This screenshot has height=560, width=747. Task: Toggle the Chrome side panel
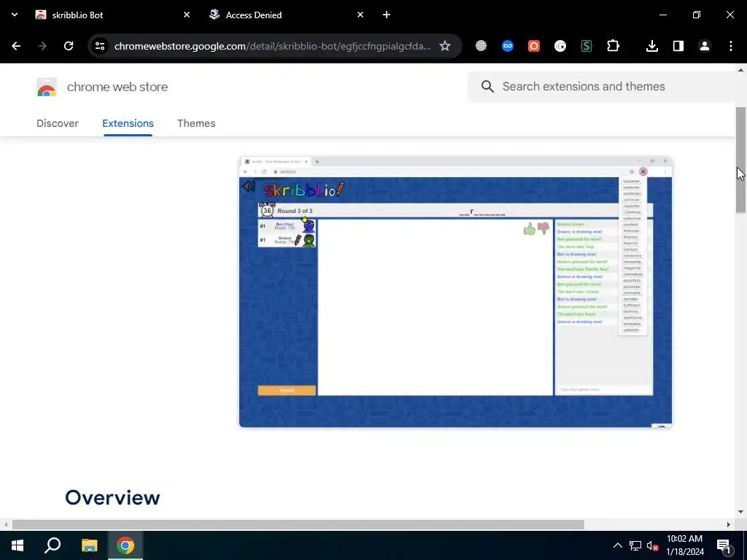678,46
